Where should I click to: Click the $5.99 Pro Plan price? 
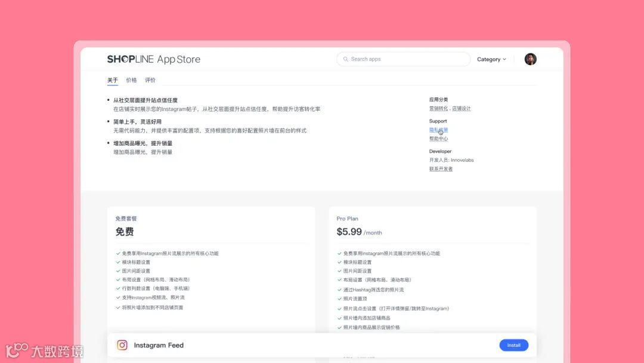tap(349, 232)
